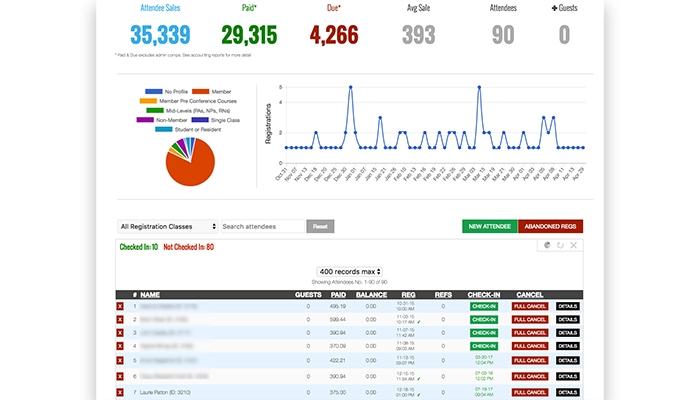This screenshot has height=400, width=700.
Task: Click the Laurie Patton attendee name
Action: tap(165, 392)
